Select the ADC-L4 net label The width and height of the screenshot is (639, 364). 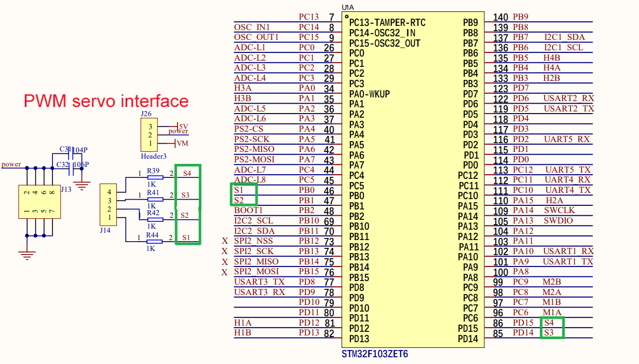tap(250, 78)
